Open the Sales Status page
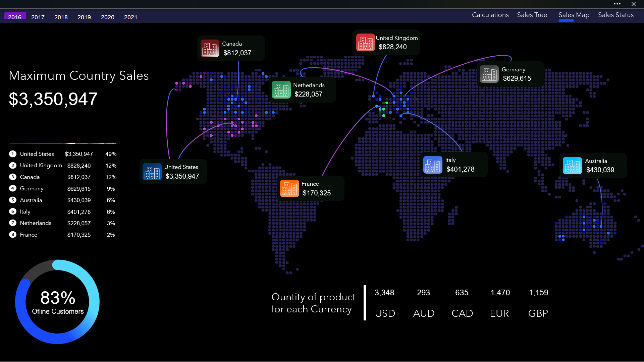The width and height of the screenshot is (644, 362). coord(616,15)
